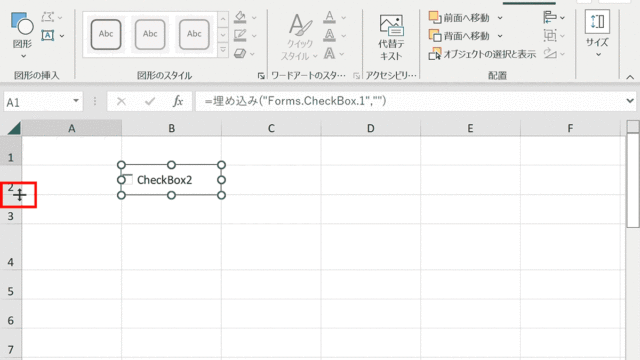Image resolution: width=640 pixels, height=360 pixels.
Task: Show the previous row of shape styles
Action: 223,19
